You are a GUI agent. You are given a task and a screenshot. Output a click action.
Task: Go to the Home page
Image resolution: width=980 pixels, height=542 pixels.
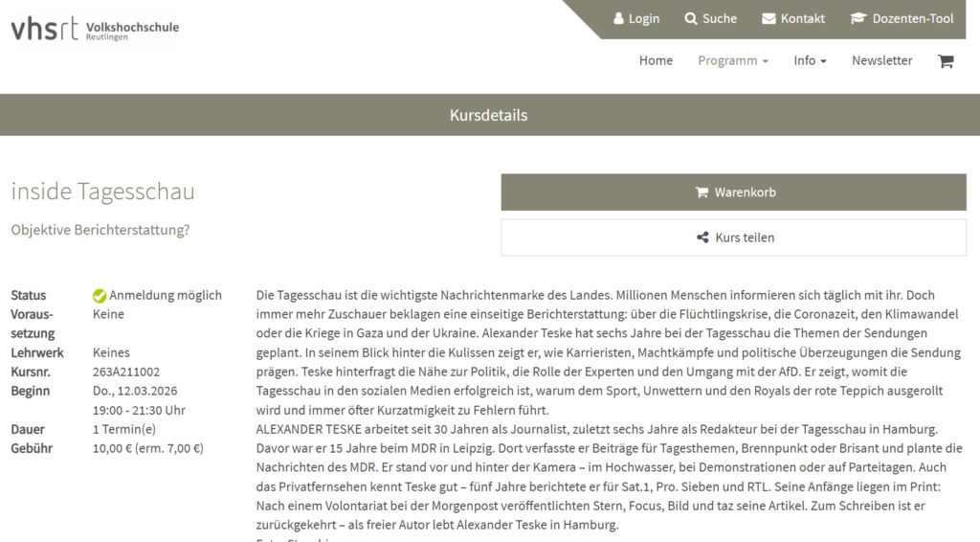(656, 60)
